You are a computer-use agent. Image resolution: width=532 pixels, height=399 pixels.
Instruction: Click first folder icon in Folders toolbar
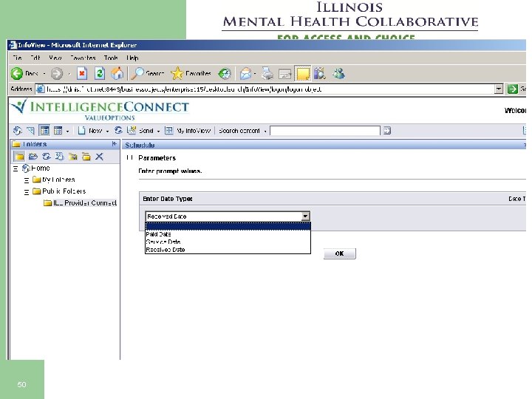[19, 157]
